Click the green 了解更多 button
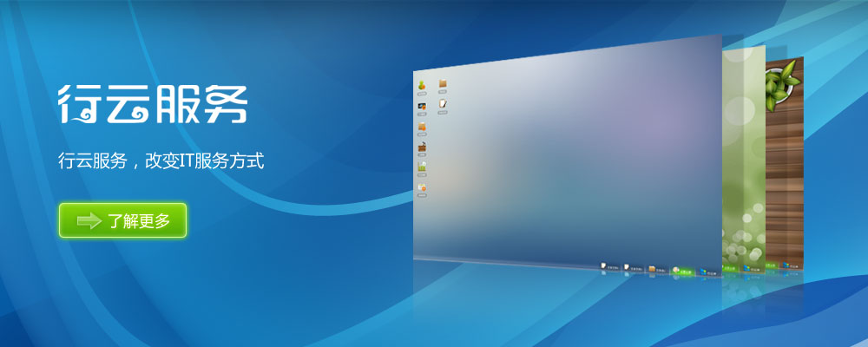868x347 pixels. tap(122, 220)
